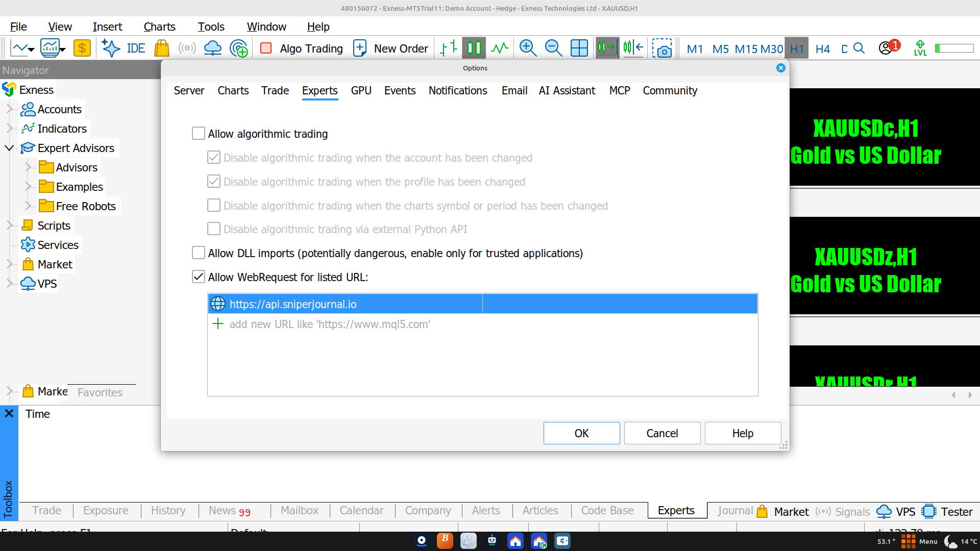This screenshot has height=551, width=980.
Task: Select the M30 timeframe
Action: pos(772,49)
